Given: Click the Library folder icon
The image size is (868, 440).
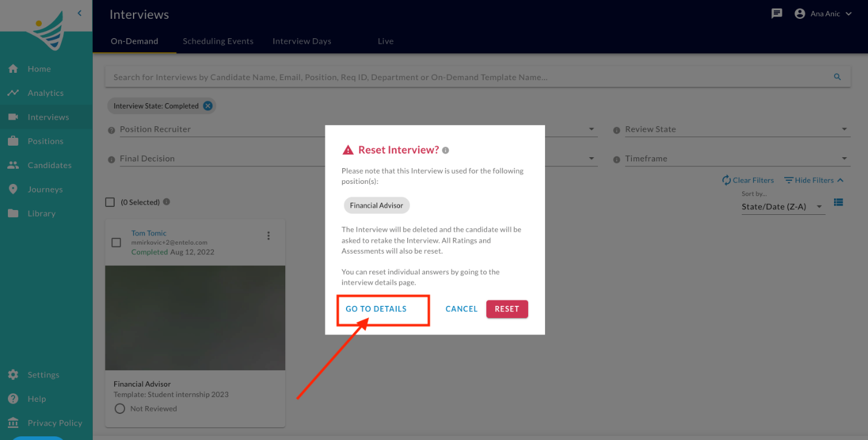Looking at the screenshot, I should coord(13,214).
